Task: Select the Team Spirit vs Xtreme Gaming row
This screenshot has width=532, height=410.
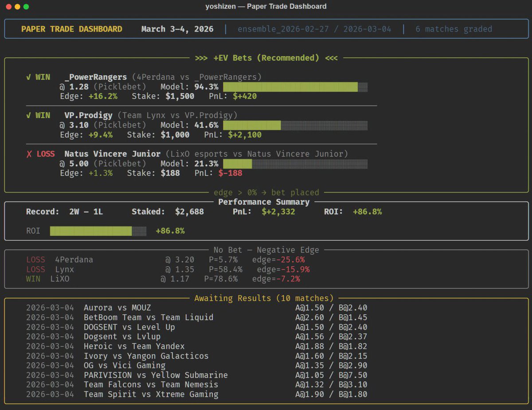Action: tap(196, 394)
